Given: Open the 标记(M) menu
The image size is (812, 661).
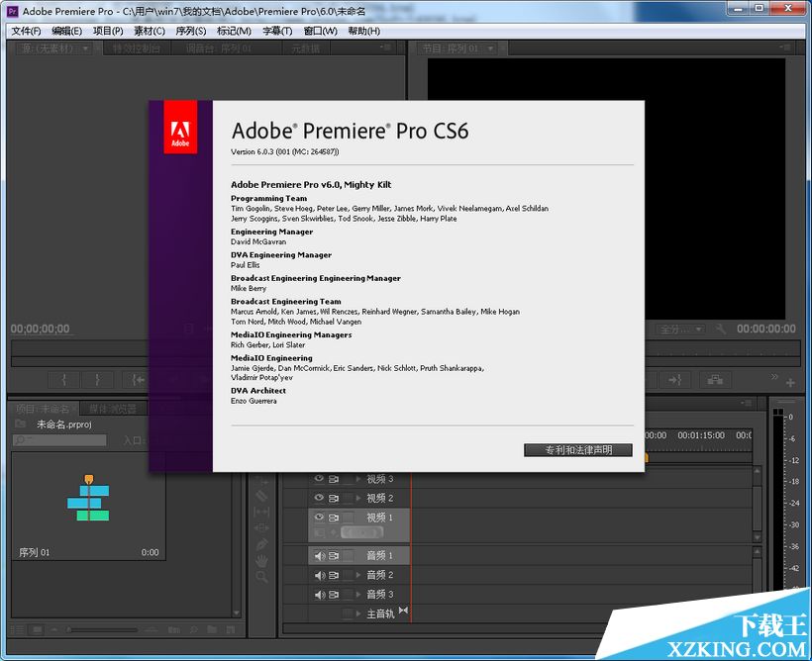Looking at the screenshot, I should click(x=234, y=31).
